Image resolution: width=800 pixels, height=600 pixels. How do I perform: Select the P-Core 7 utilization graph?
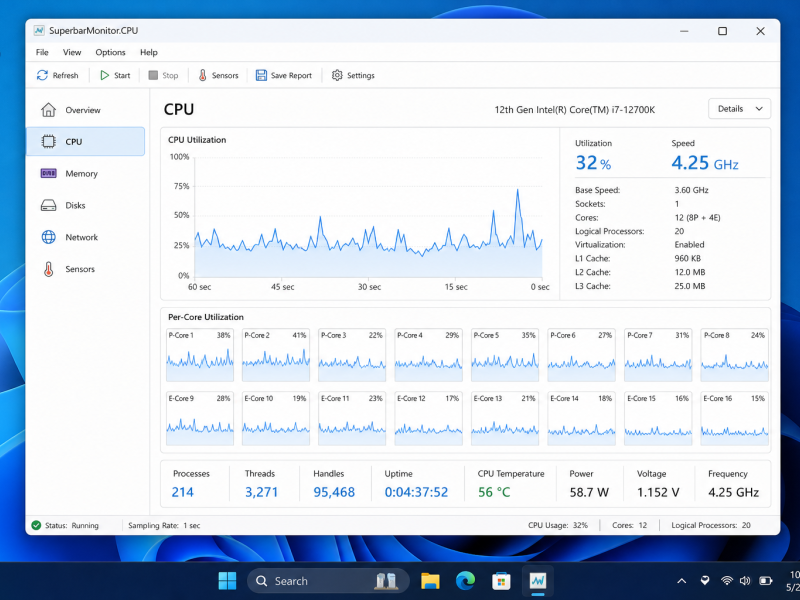pos(658,355)
